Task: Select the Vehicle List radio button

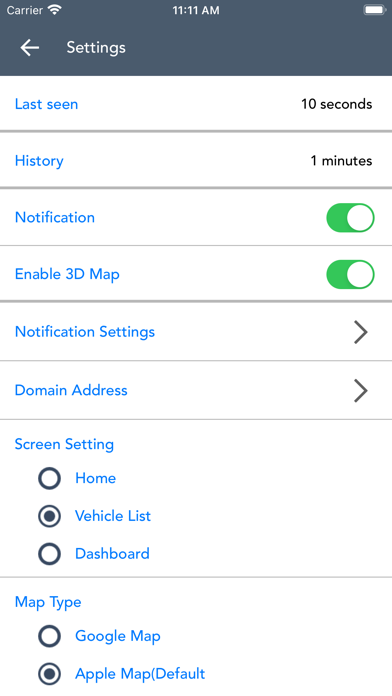Action: pos(49,516)
